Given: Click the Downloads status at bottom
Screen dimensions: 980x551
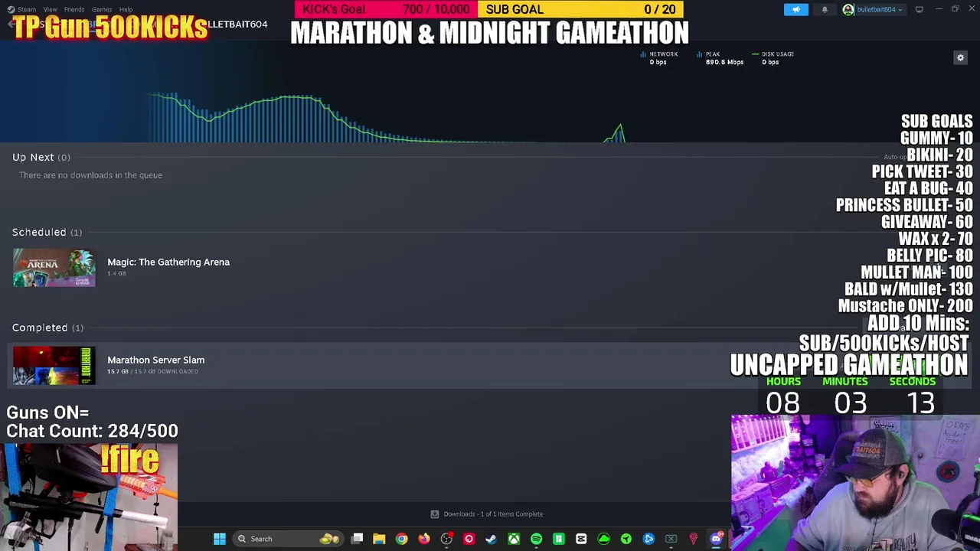Looking at the screenshot, I should [487, 514].
